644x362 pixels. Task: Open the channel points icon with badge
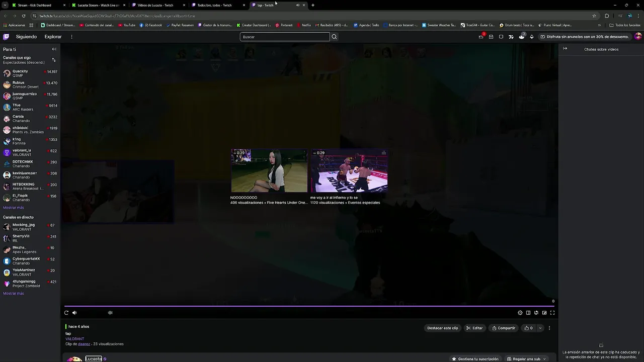pyautogui.click(x=522, y=36)
